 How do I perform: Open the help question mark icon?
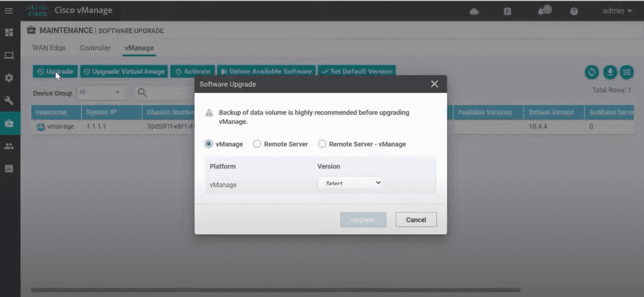(574, 11)
